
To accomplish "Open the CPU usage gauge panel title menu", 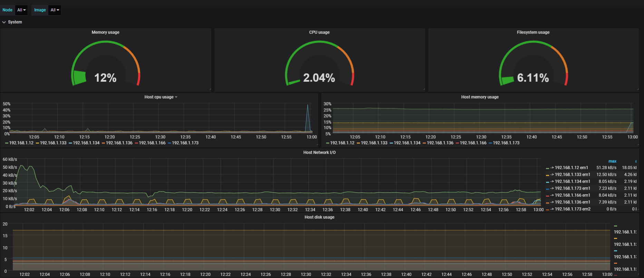I will pos(319,32).
